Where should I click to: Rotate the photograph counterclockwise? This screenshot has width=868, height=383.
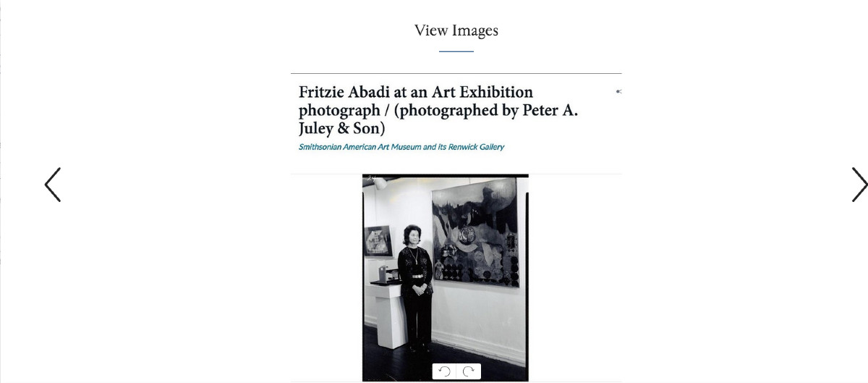tap(445, 371)
